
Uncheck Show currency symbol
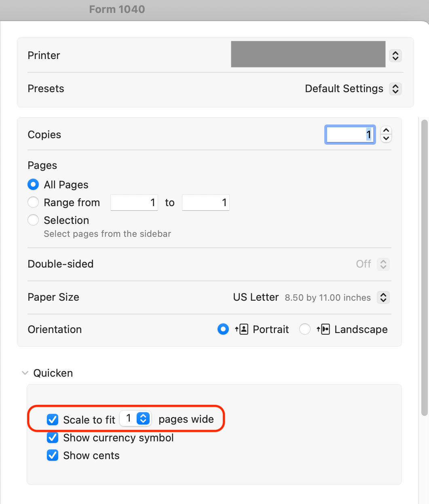point(53,437)
